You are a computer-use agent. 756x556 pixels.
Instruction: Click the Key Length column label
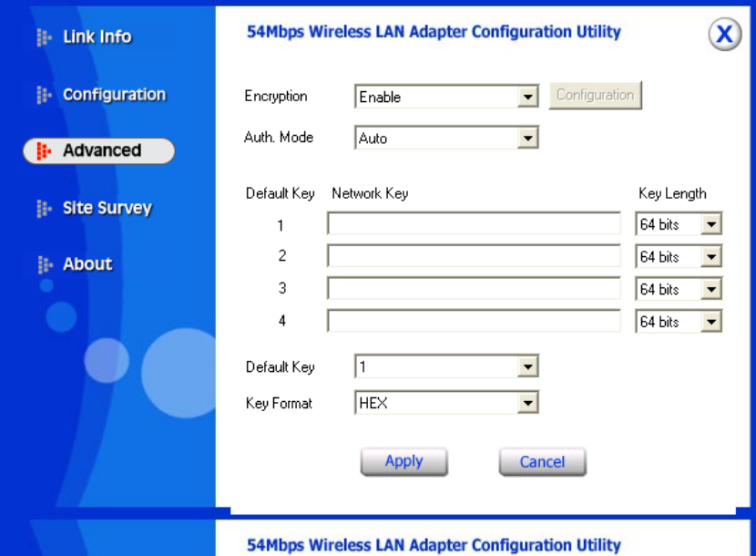[672, 193]
